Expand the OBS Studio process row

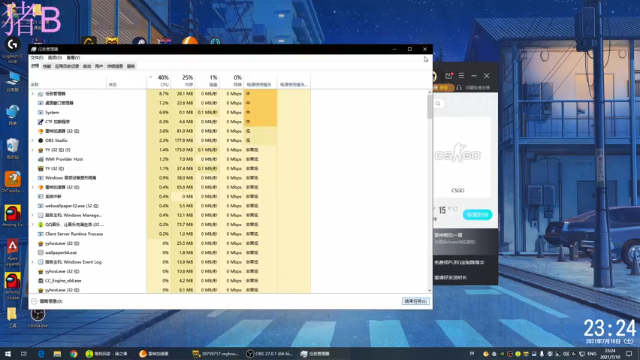coord(33,140)
